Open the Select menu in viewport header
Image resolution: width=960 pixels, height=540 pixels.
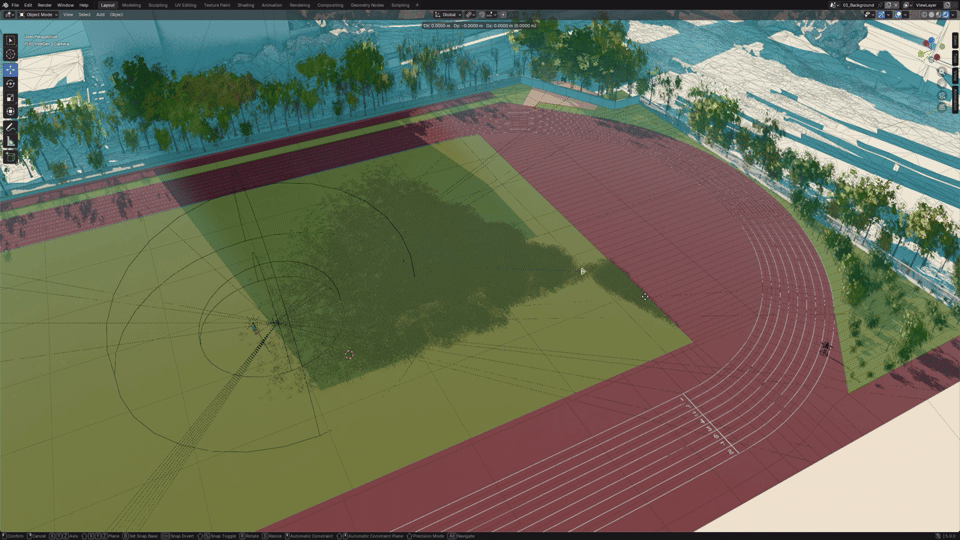tap(84, 14)
